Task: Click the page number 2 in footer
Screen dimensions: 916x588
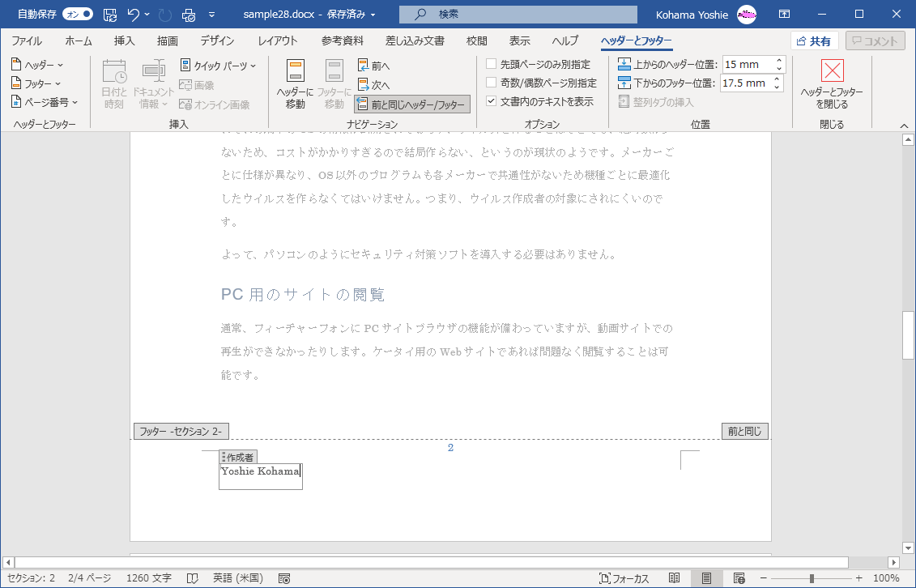Action: click(x=450, y=448)
